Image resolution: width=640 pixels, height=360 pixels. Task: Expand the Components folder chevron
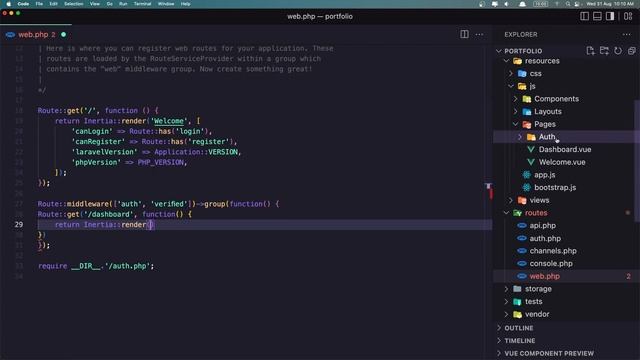pyautogui.click(x=516, y=99)
